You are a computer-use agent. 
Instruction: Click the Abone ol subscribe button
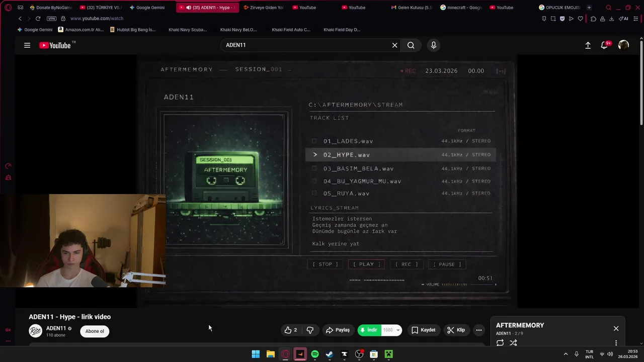coord(95,331)
